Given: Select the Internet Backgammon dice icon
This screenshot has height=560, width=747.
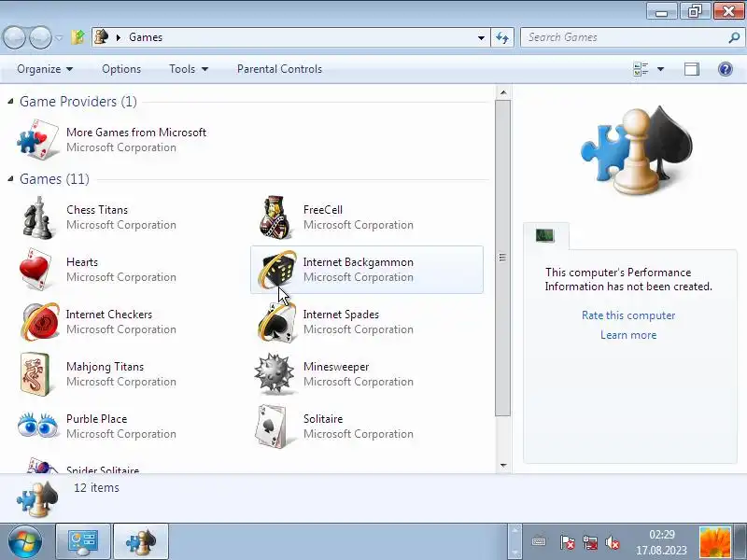Looking at the screenshot, I should [x=277, y=270].
